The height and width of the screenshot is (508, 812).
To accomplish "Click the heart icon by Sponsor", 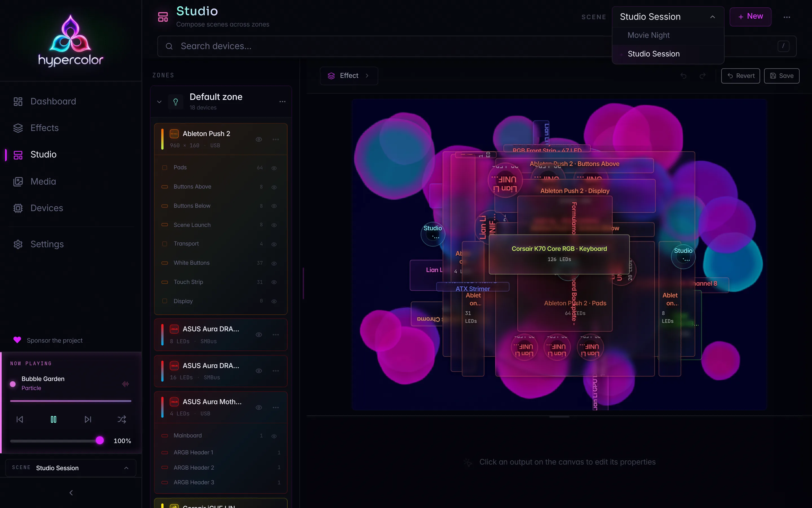I will [17, 340].
